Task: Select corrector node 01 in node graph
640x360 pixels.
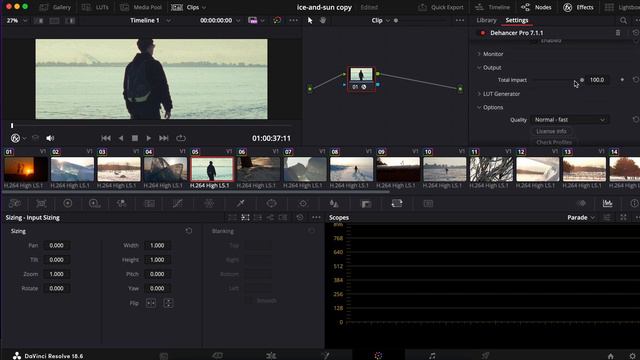Action: (361, 79)
